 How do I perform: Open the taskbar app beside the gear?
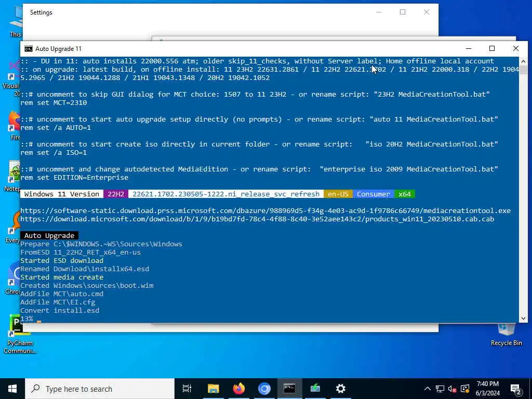pos(315,389)
